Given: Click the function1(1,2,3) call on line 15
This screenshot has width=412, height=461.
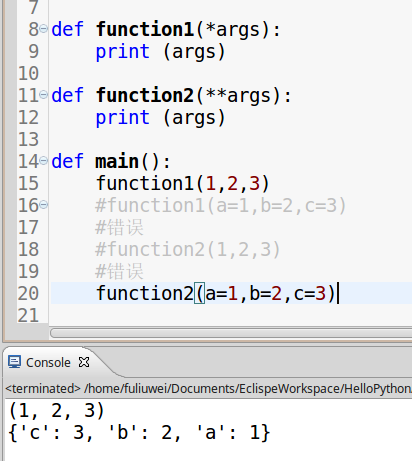Looking at the screenshot, I should [182, 183].
